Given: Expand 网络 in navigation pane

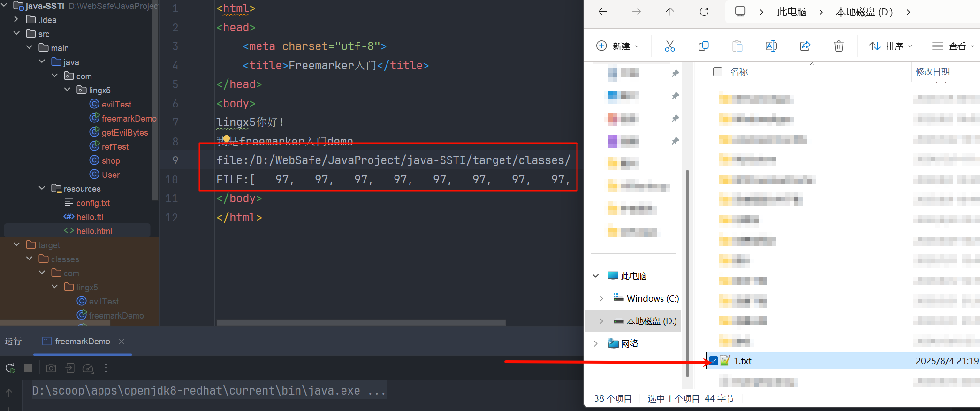Looking at the screenshot, I should pos(596,343).
